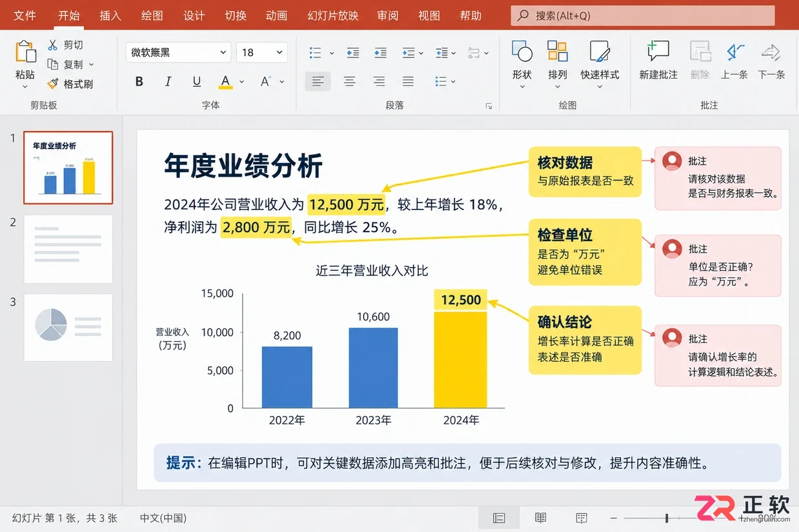Apply the font color A icon
This screenshot has width=799, height=532.
pyautogui.click(x=225, y=81)
